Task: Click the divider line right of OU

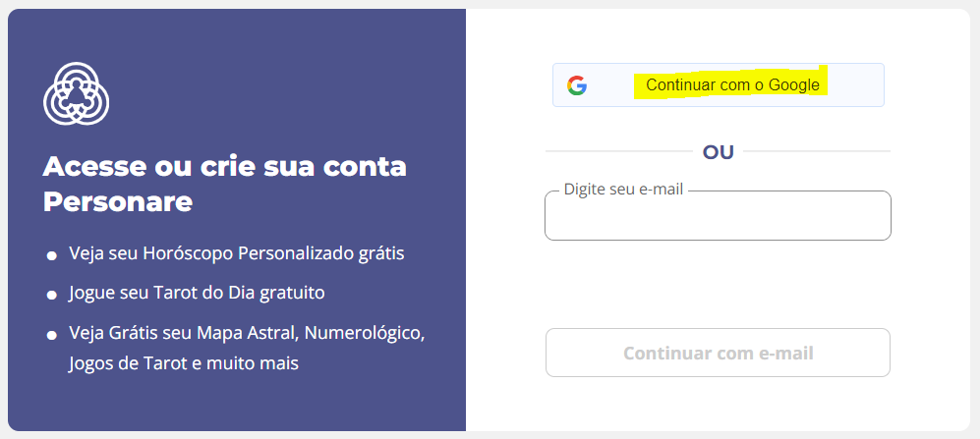Action: tap(817, 151)
